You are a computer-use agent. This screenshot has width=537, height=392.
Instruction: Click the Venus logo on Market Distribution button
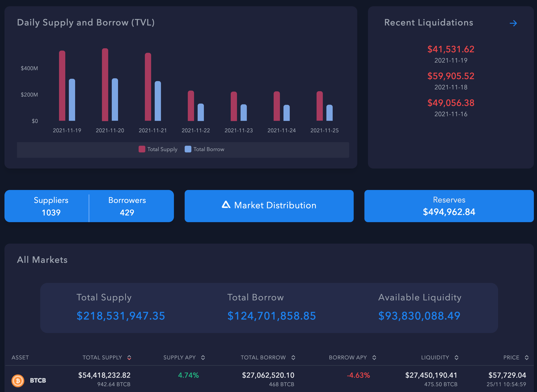pyautogui.click(x=226, y=205)
